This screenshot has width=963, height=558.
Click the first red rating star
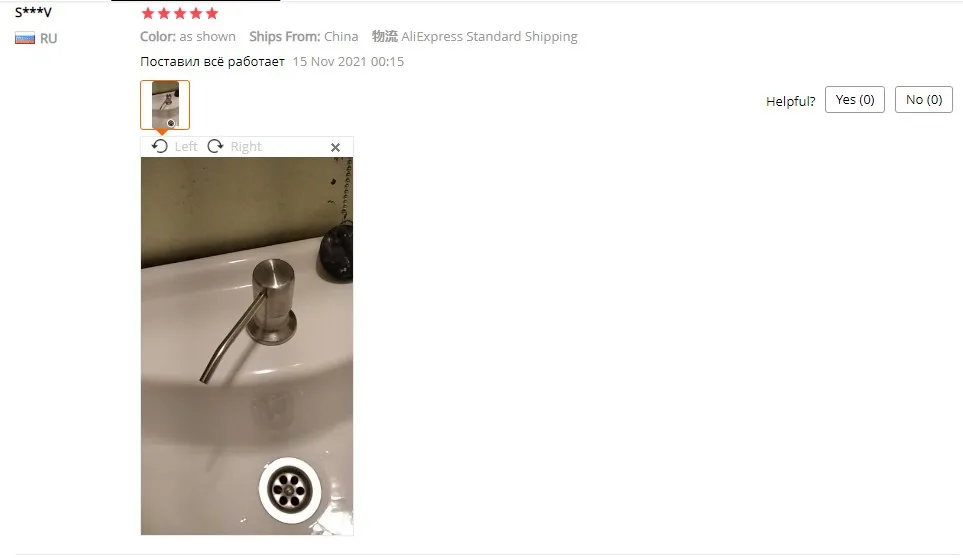[148, 14]
